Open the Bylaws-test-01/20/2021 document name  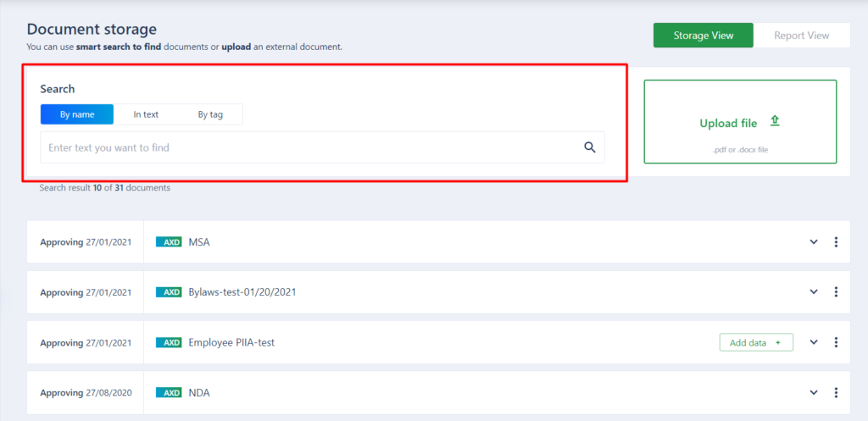(242, 292)
